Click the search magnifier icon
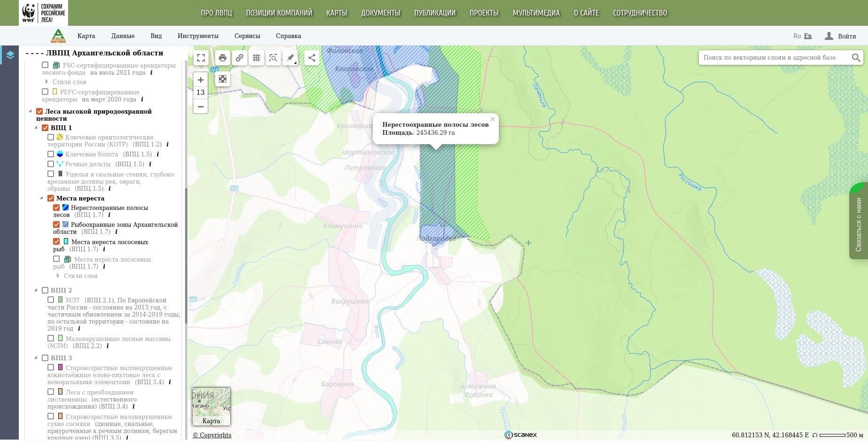Screen dimensions: 868x441 point(856,57)
